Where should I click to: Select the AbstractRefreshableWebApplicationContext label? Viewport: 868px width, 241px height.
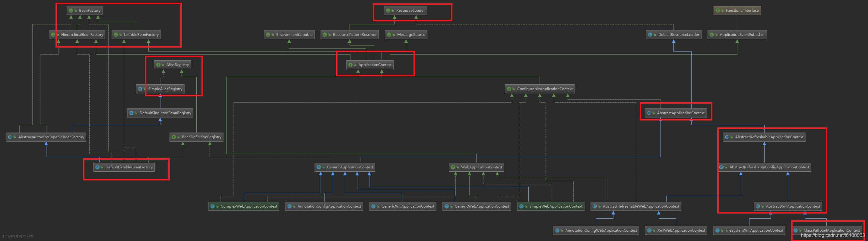pos(641,206)
